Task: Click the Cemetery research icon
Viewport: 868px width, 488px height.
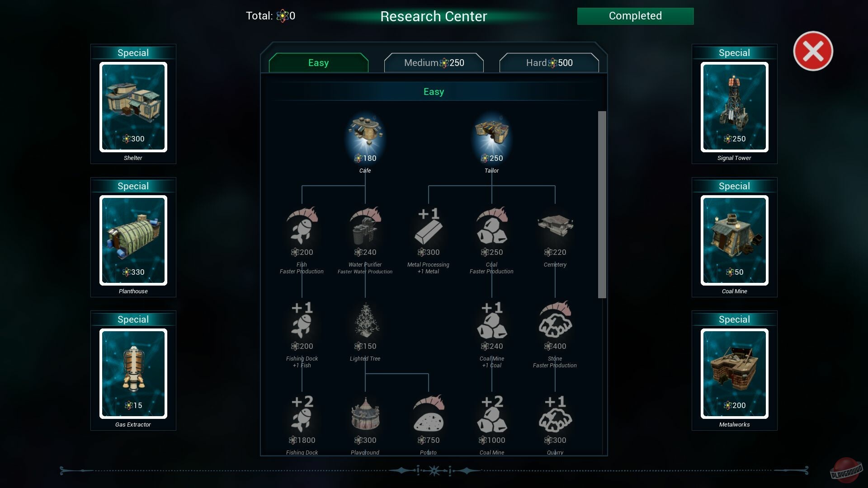Action: coord(555,226)
